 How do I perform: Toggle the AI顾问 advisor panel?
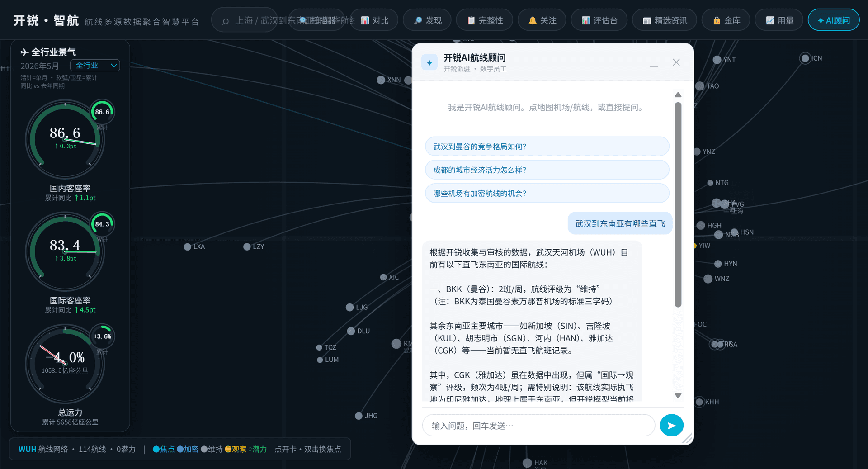click(x=833, y=20)
